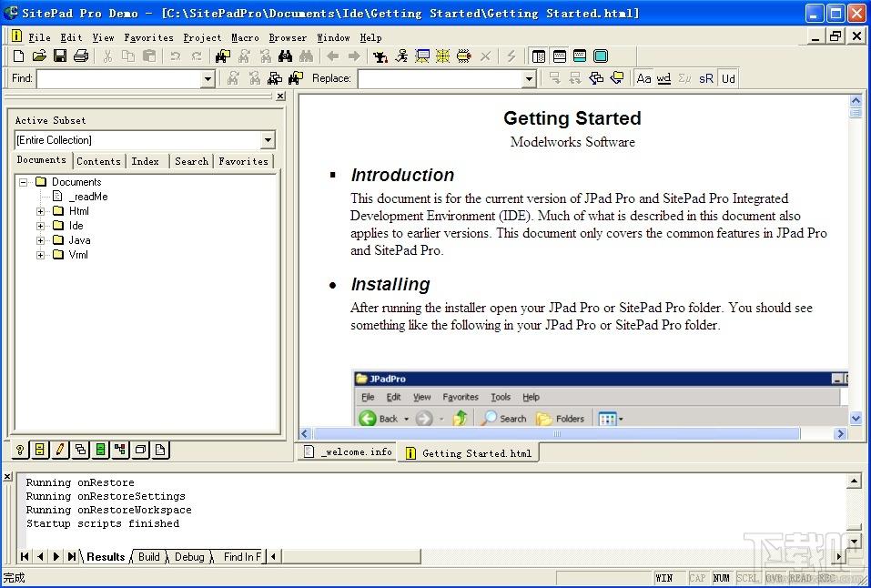This screenshot has width=871, height=588.
Task: Click the document page panel icon
Action: pos(160,450)
